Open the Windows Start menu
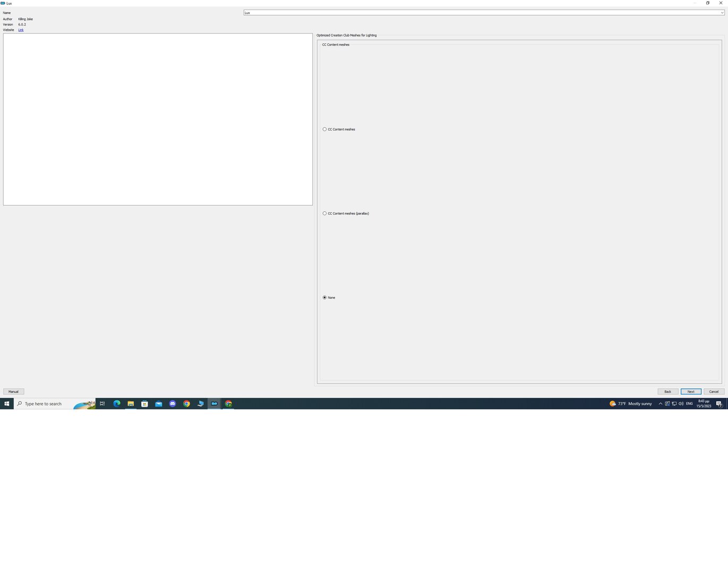Image resolution: width=728 pixels, height=573 pixels. click(x=7, y=404)
